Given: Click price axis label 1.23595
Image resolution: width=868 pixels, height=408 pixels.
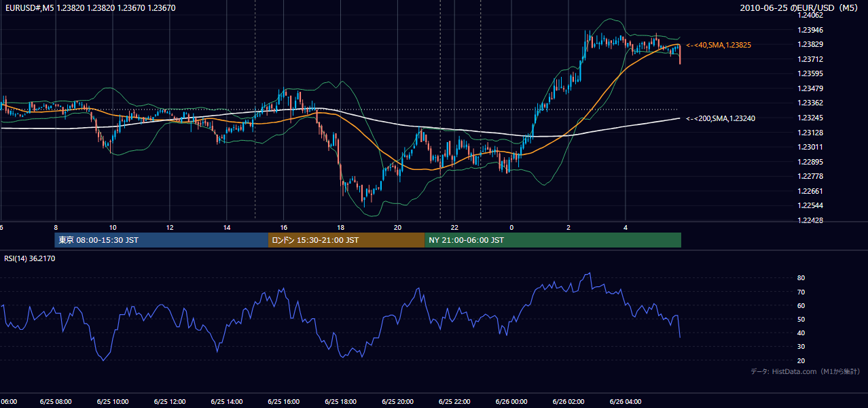Looking at the screenshot, I should coord(811,73).
